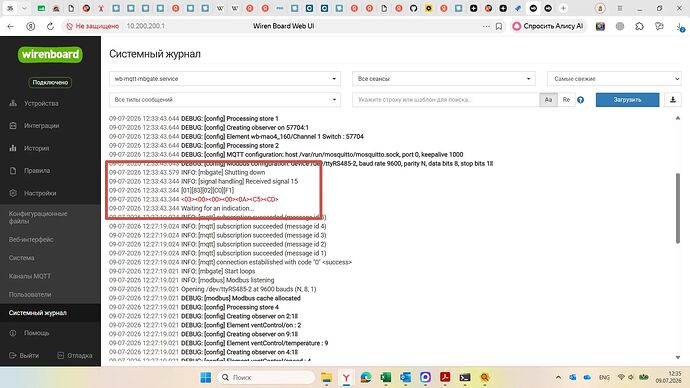Open Excel from the Windows taskbar
Viewport: 690px width, 388px height.
(x=385, y=377)
